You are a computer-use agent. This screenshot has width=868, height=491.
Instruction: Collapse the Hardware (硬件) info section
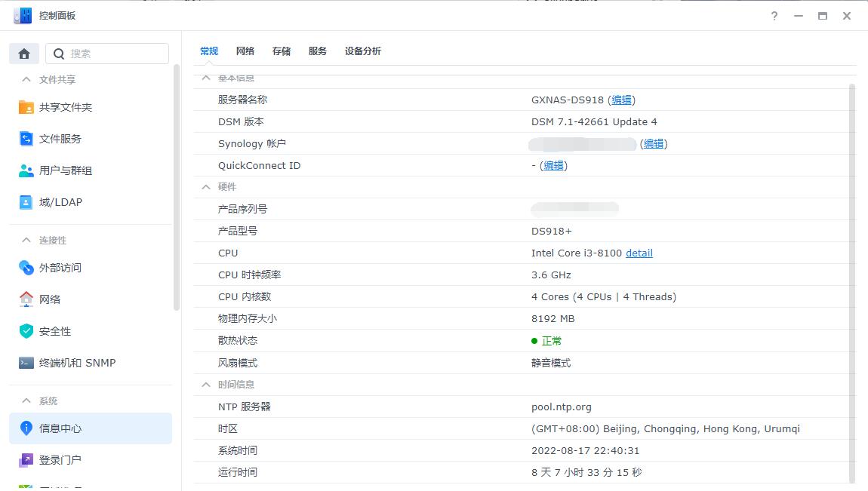coord(206,187)
